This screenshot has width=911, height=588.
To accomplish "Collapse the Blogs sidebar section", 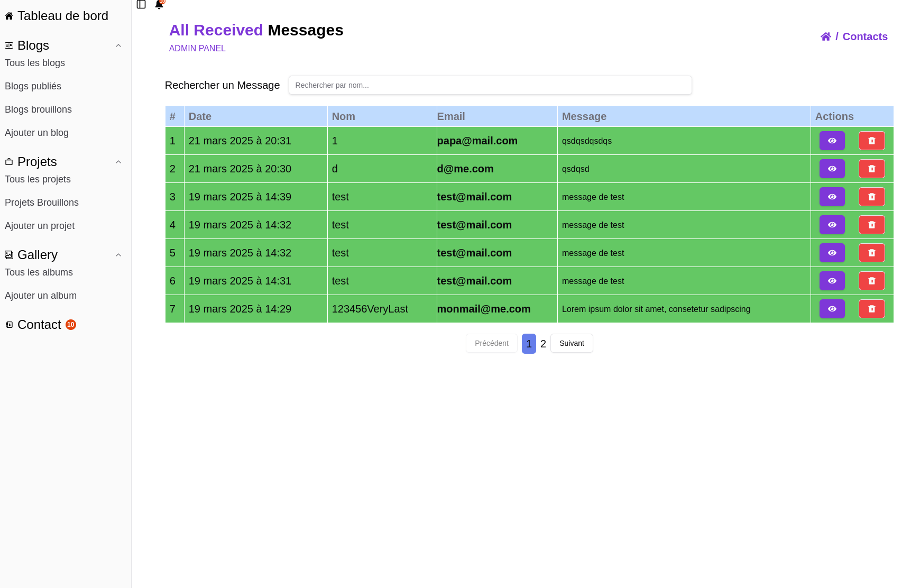I will 118,45.
